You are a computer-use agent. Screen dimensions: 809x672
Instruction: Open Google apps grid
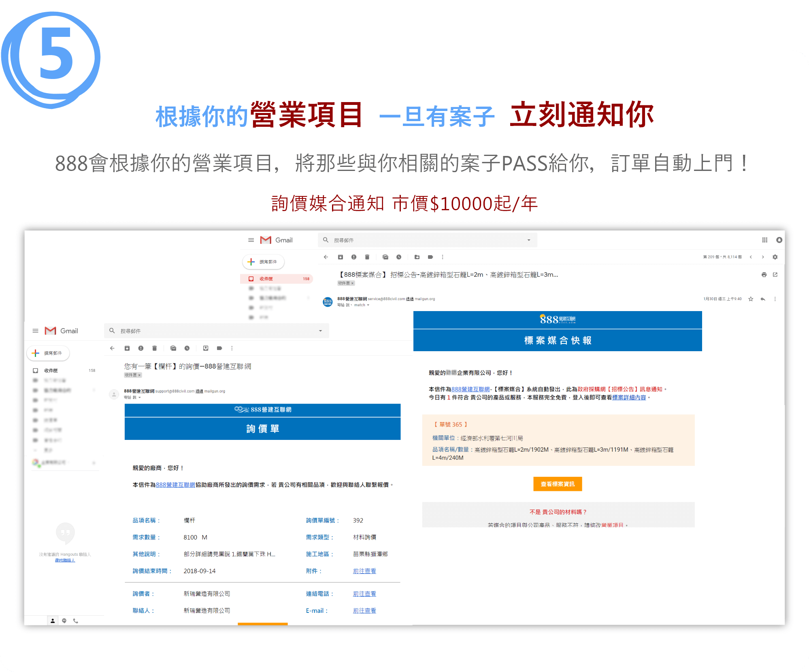(x=765, y=240)
